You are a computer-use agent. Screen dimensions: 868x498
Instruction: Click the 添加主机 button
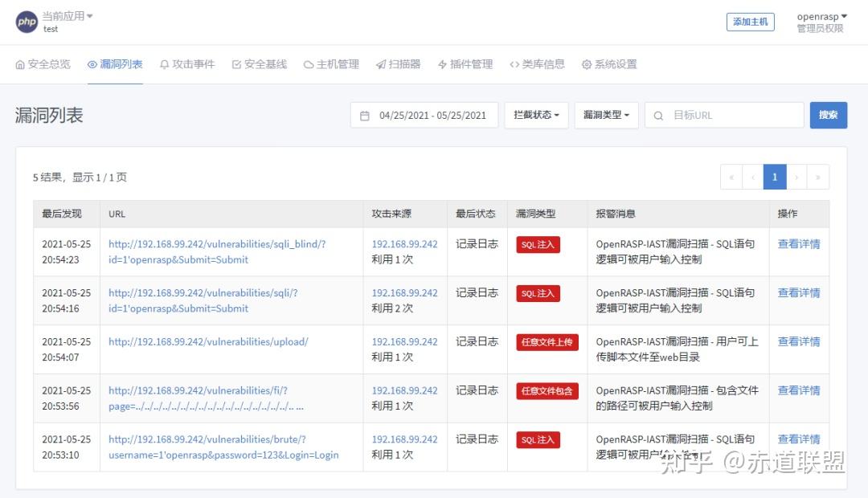click(751, 22)
